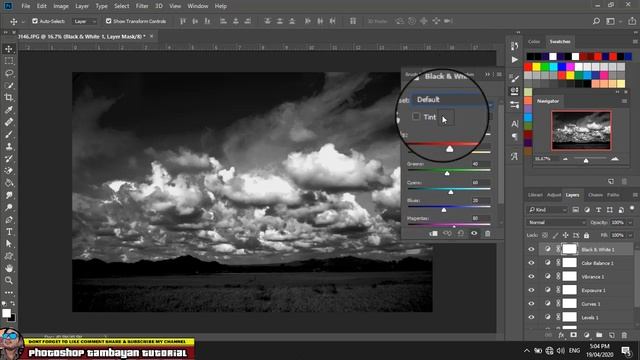Select the Clone Stamp tool

pyautogui.click(x=9, y=147)
